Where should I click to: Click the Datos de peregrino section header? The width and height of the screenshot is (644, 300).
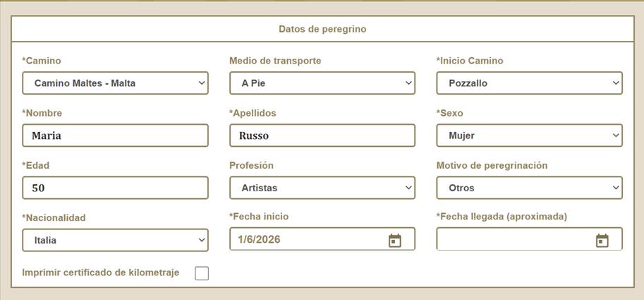pos(322,29)
